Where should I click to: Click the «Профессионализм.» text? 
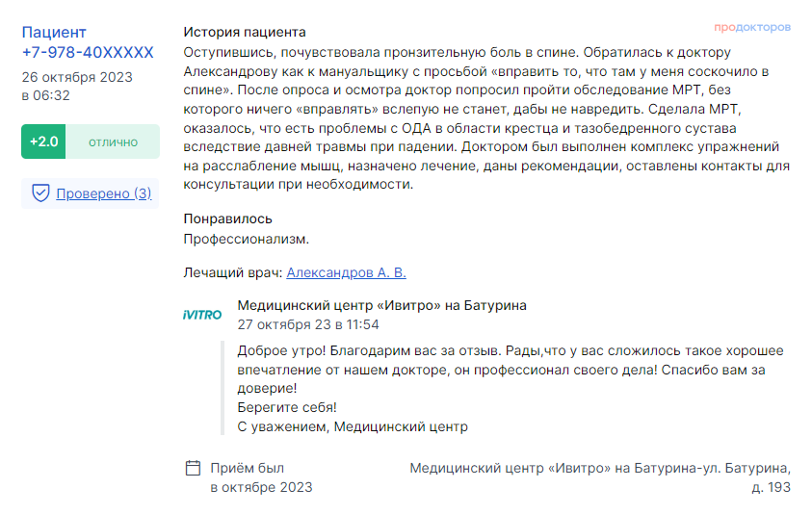[x=246, y=238]
